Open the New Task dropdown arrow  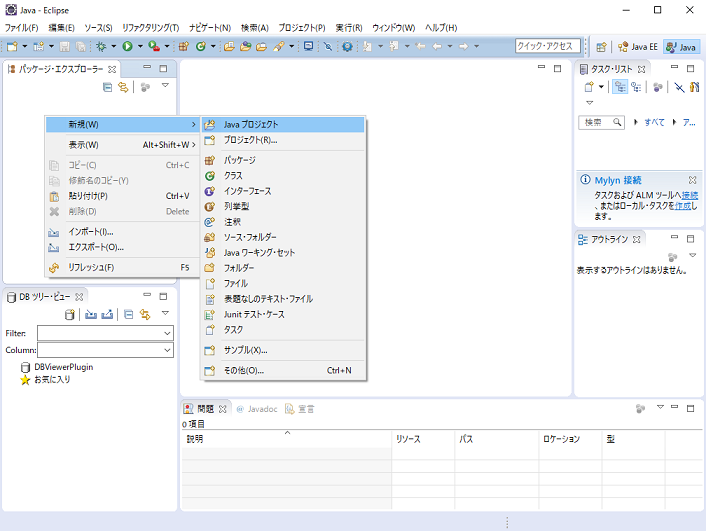pos(601,87)
